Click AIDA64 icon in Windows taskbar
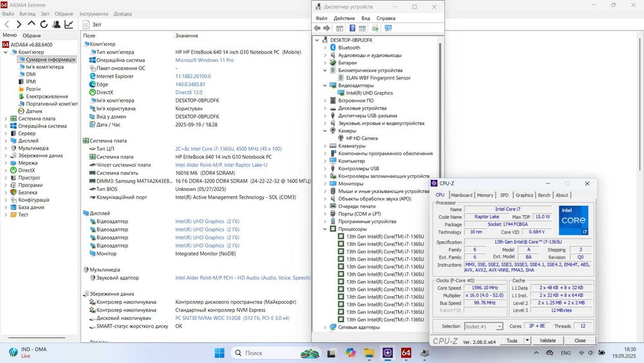This screenshot has width=644, height=363. [406, 353]
